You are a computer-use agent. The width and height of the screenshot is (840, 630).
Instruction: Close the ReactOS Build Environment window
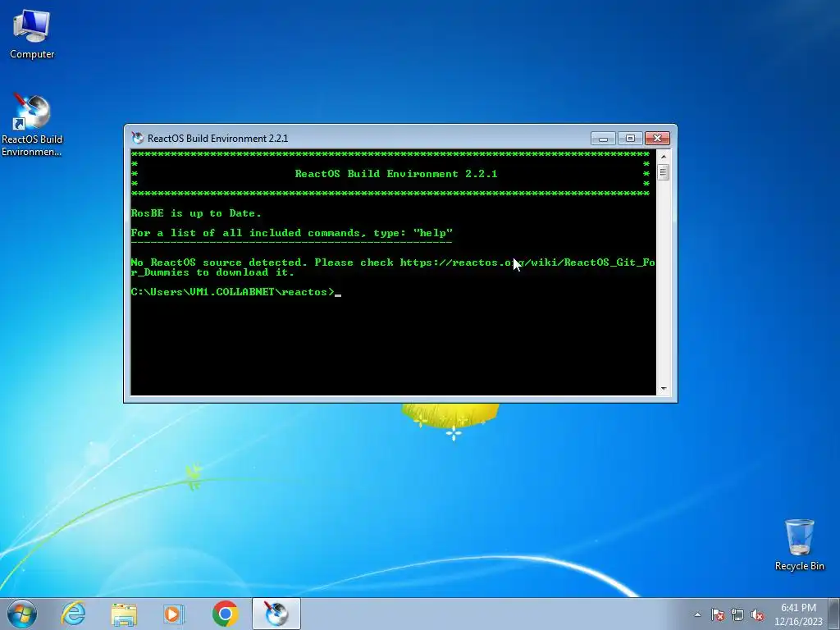pyautogui.click(x=657, y=139)
